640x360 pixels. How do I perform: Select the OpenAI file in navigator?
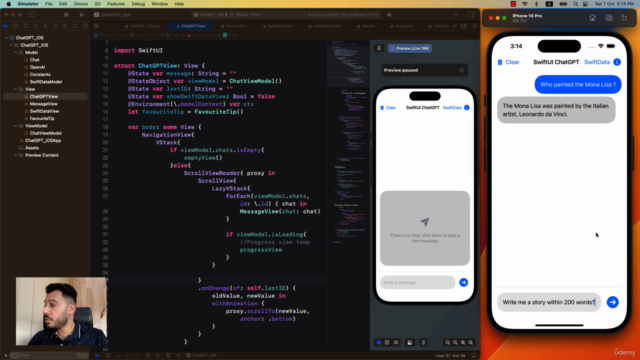pyautogui.click(x=37, y=67)
